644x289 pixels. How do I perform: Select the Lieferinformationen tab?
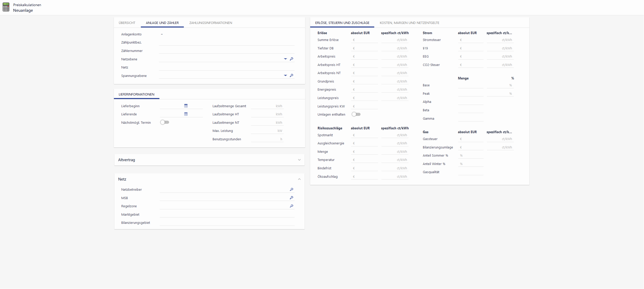tap(136, 94)
